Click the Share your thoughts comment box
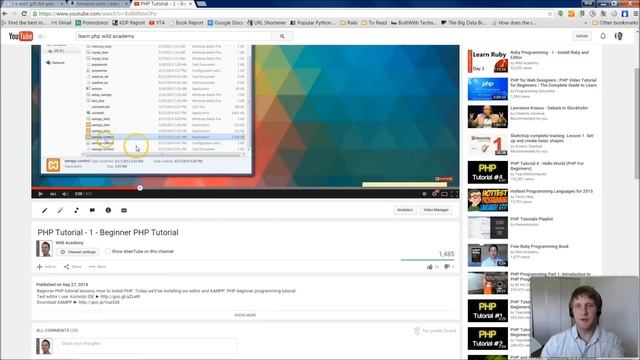 point(146,345)
